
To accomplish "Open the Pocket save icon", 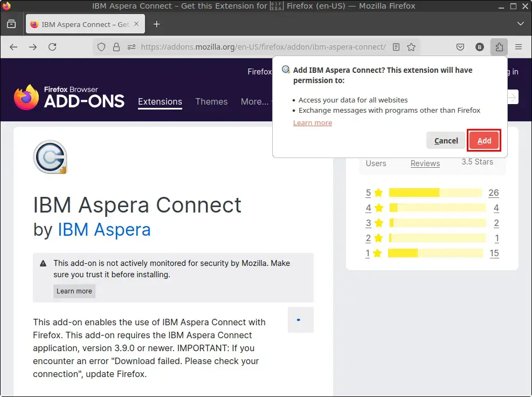I will tap(460, 47).
